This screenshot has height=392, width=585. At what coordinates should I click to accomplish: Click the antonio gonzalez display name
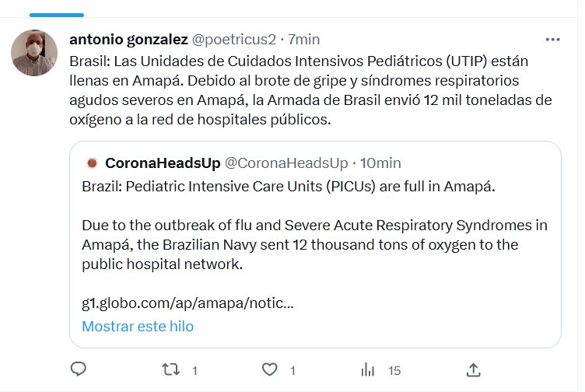point(128,39)
